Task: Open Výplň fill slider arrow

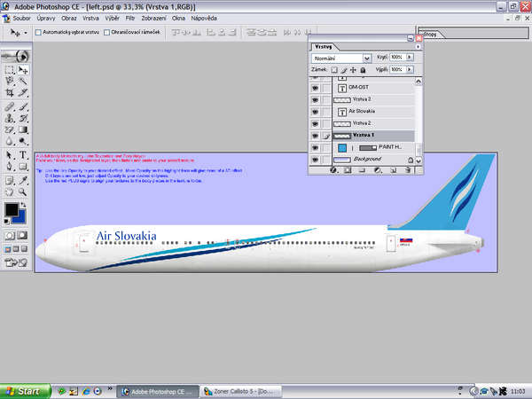Action: pyautogui.click(x=410, y=69)
